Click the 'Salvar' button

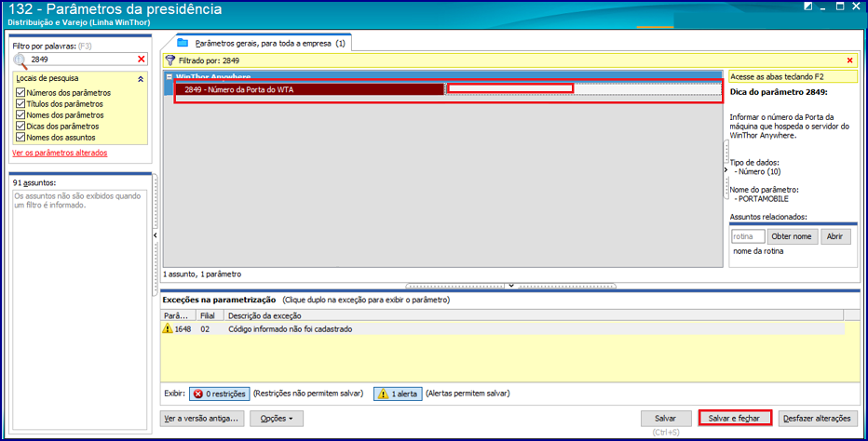point(665,419)
